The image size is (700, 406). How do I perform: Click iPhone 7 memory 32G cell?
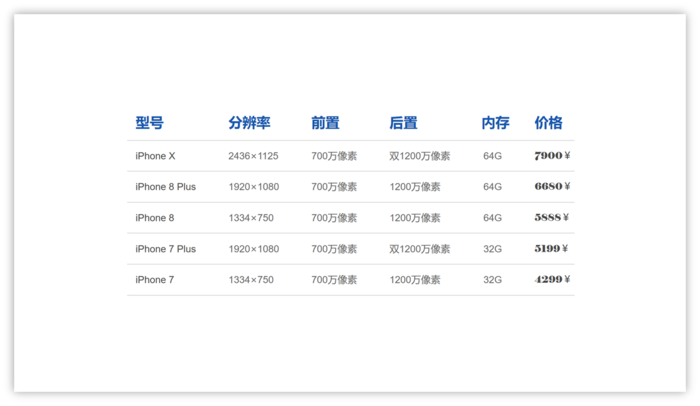point(492,280)
